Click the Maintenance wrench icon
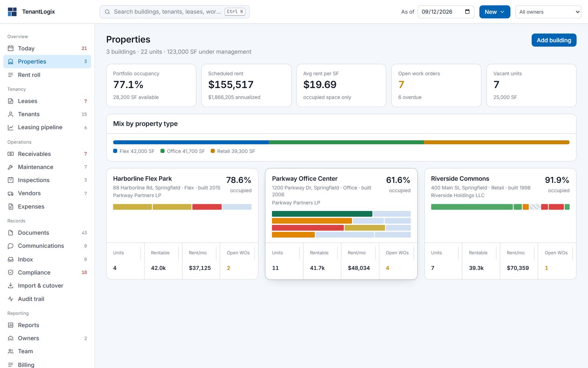The image size is (588, 368). click(11, 167)
